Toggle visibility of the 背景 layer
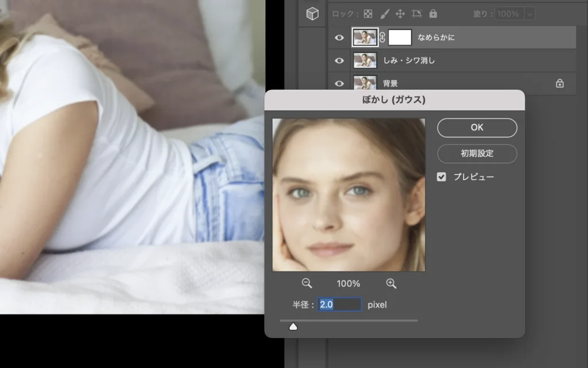 tap(339, 83)
